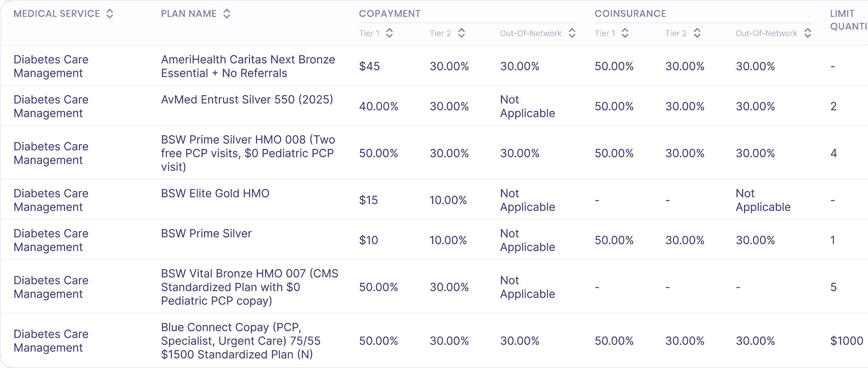
Task: Sort Coinsurance Tier 1 column arrows
Action: coord(625,33)
